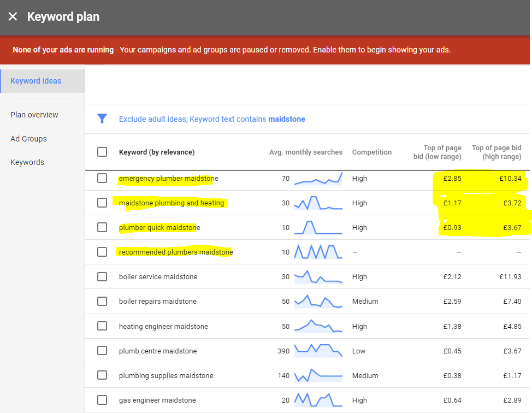Image resolution: width=532 pixels, height=413 pixels.
Task: Open the Keywords section in sidebar
Action: click(27, 162)
